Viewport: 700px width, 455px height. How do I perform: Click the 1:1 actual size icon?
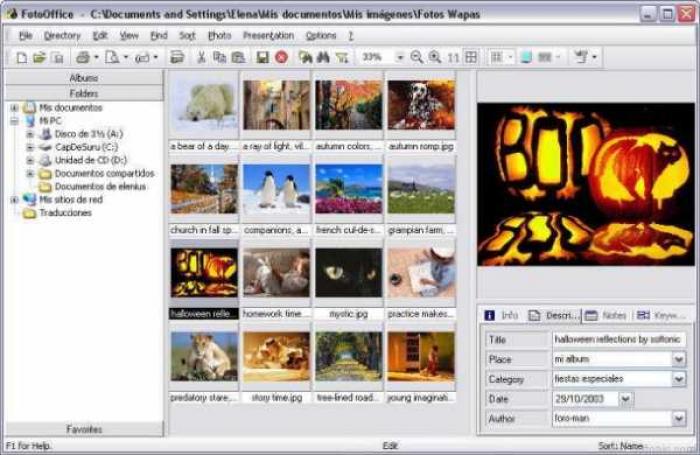click(x=453, y=58)
